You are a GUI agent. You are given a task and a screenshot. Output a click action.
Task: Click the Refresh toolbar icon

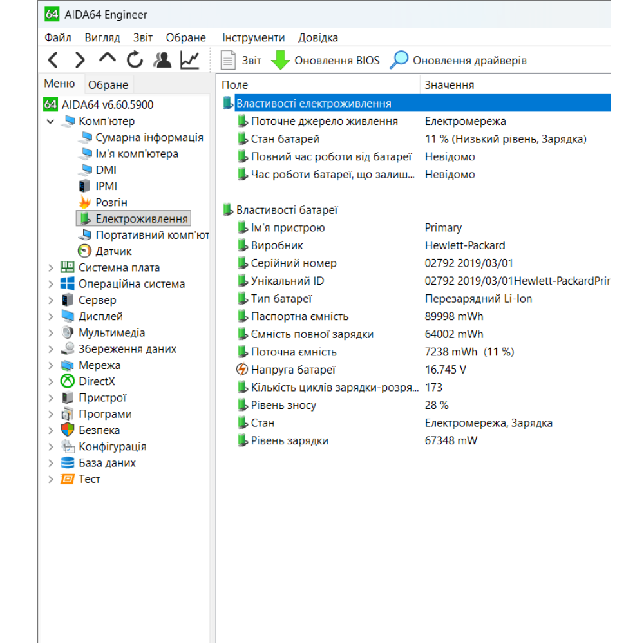point(135,60)
